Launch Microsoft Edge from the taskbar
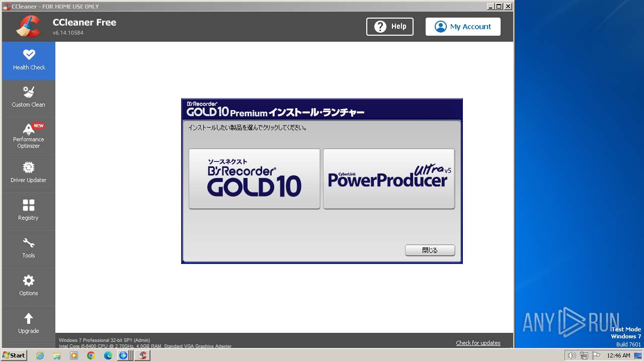This screenshot has width=644, height=362. point(108,355)
